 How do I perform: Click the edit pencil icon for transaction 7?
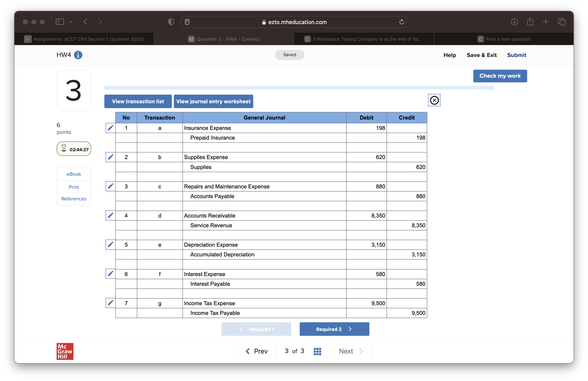[111, 303]
